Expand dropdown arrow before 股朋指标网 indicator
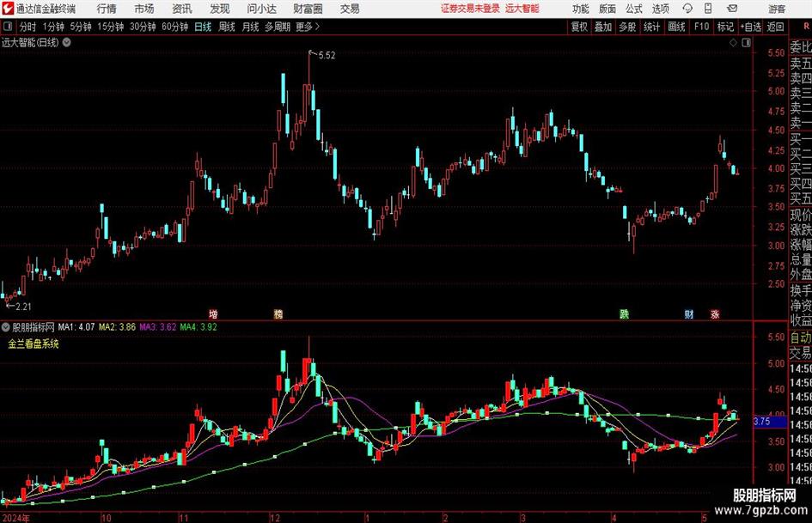The height and width of the screenshot is (523, 812). point(6,326)
